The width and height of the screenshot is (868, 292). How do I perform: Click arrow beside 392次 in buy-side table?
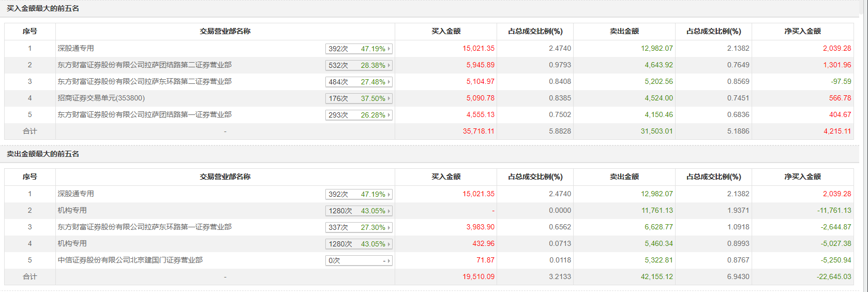click(x=389, y=49)
